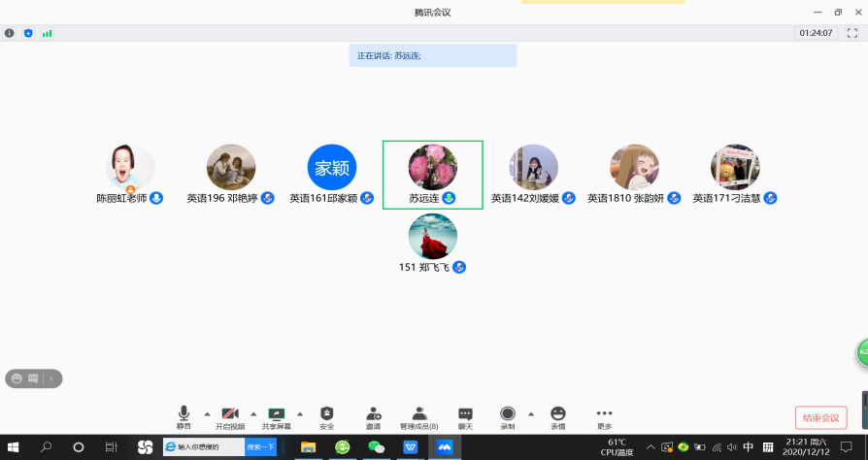Click the 陈丽虹老师 participant avatar

click(129, 167)
